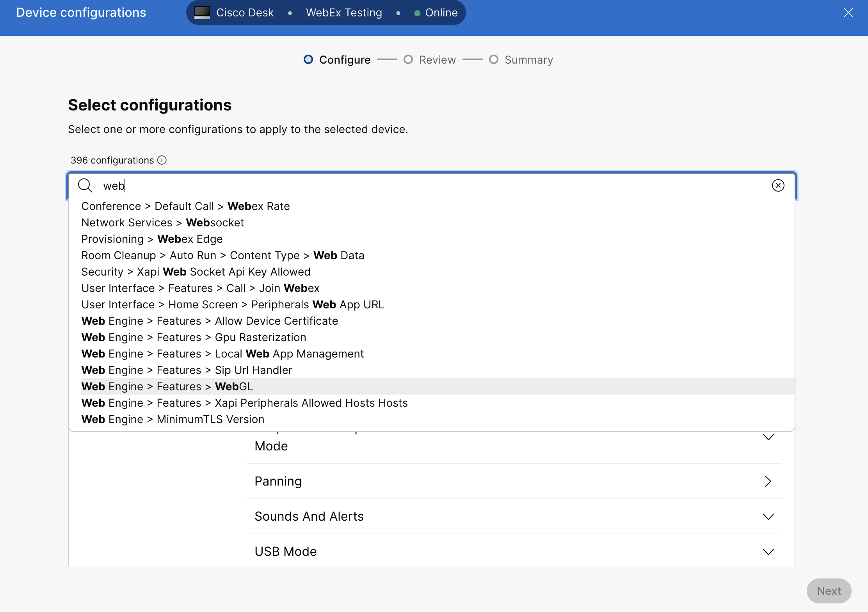Image resolution: width=868 pixels, height=612 pixels.
Task: Click the Panning row label
Action: pos(278,481)
